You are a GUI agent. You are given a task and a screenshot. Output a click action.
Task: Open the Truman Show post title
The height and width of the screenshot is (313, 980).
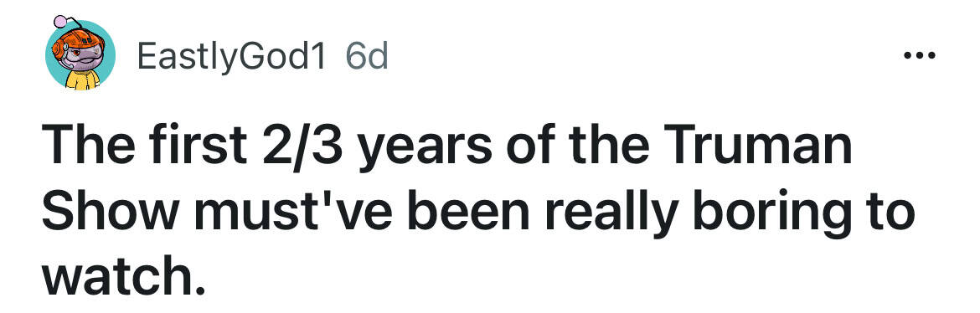pos(478,213)
